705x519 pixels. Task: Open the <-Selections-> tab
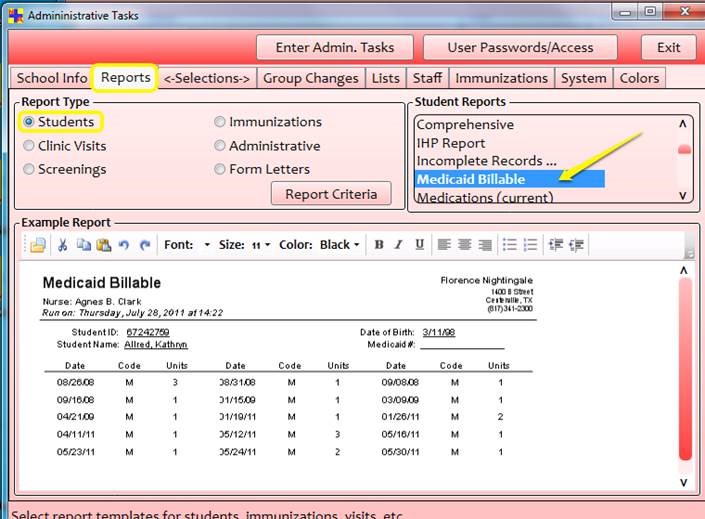point(207,78)
